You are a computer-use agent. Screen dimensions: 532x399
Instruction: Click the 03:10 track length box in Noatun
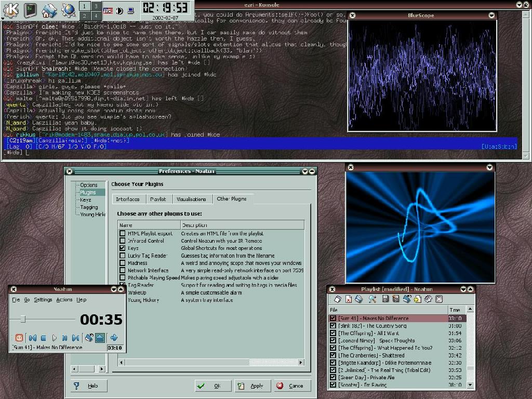(115, 348)
